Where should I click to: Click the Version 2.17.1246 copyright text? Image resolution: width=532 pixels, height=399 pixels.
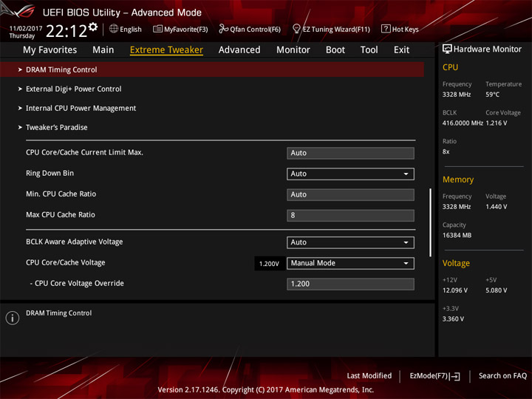[x=266, y=390]
